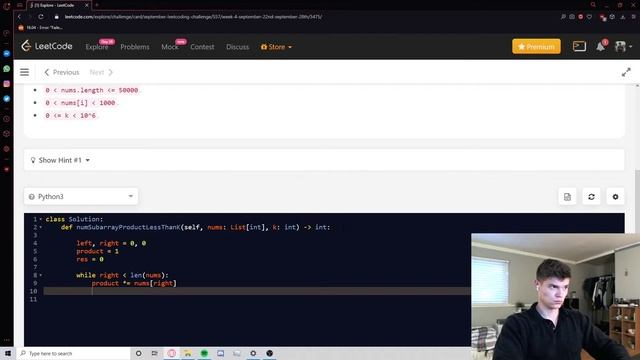The width and height of the screenshot is (640, 360).
Task: Open a new browser tab
Action: click(x=97, y=5)
